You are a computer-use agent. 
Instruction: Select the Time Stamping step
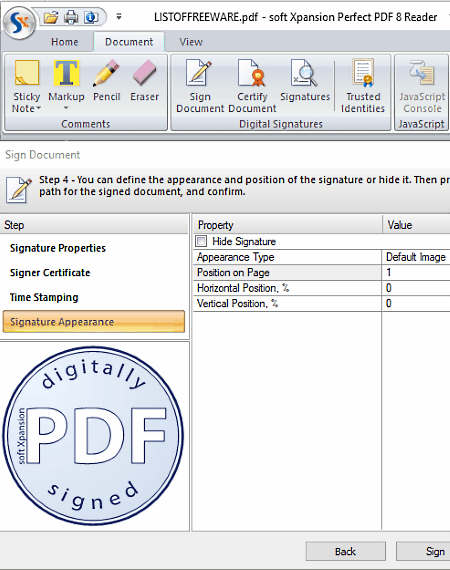click(44, 297)
